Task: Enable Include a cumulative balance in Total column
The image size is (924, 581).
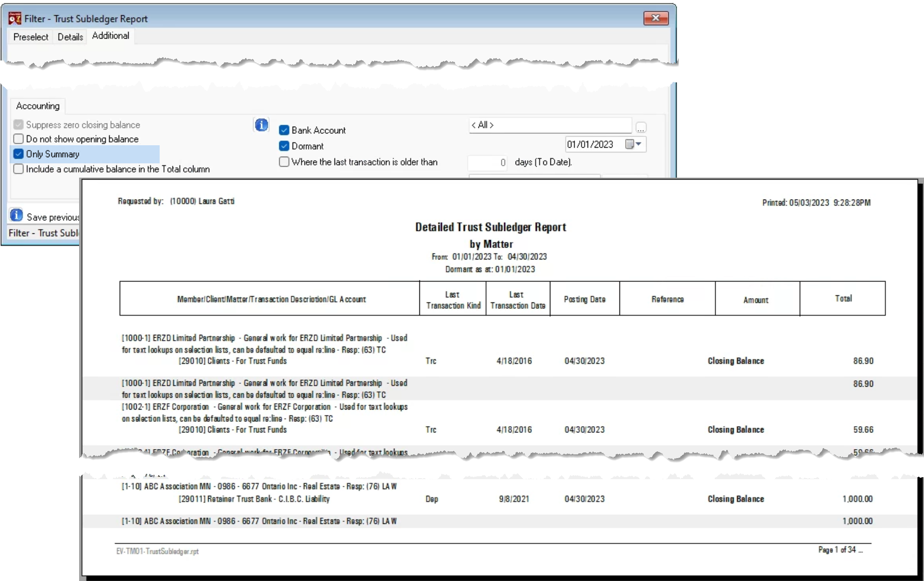Action: (x=19, y=169)
